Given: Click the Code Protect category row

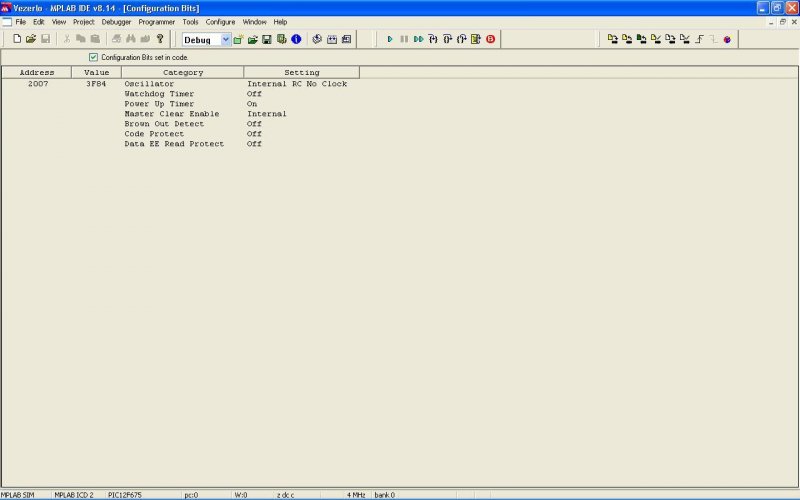Looking at the screenshot, I should pos(154,134).
